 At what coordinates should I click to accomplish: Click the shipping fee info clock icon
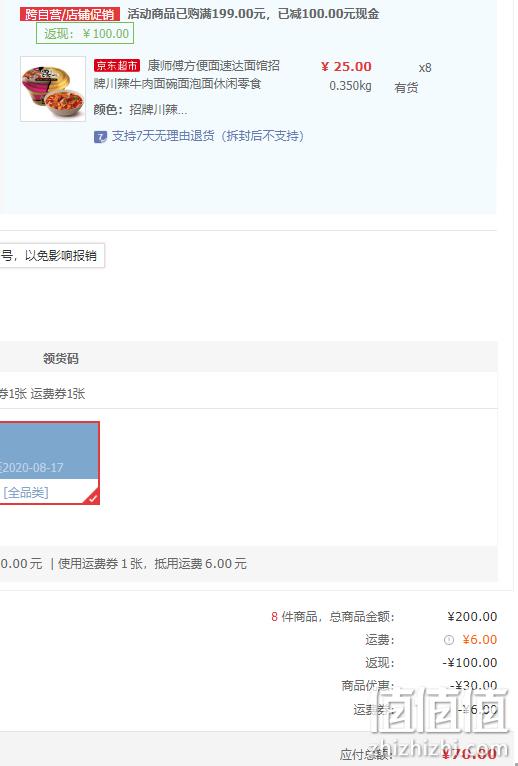click(449, 640)
